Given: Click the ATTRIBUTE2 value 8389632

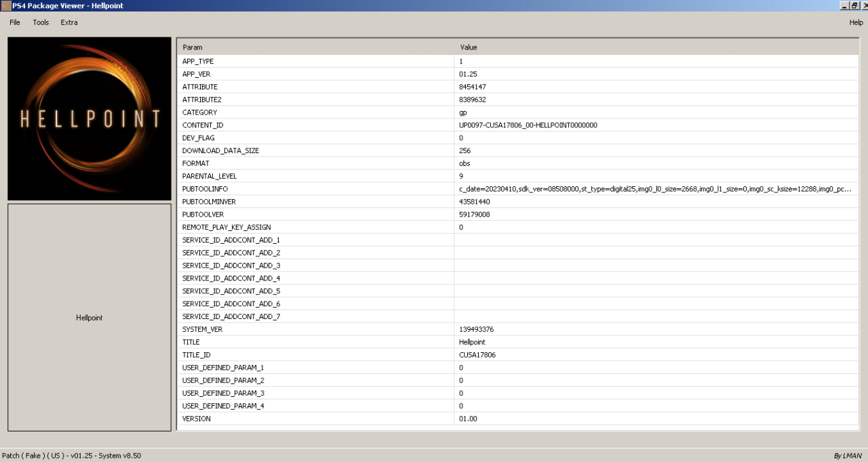Looking at the screenshot, I should (x=472, y=100).
